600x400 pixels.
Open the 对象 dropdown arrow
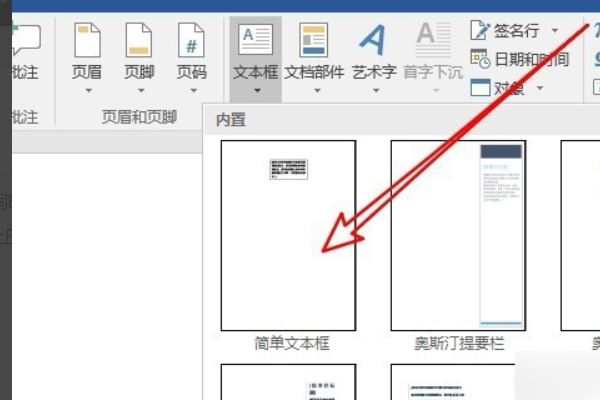tap(540, 88)
